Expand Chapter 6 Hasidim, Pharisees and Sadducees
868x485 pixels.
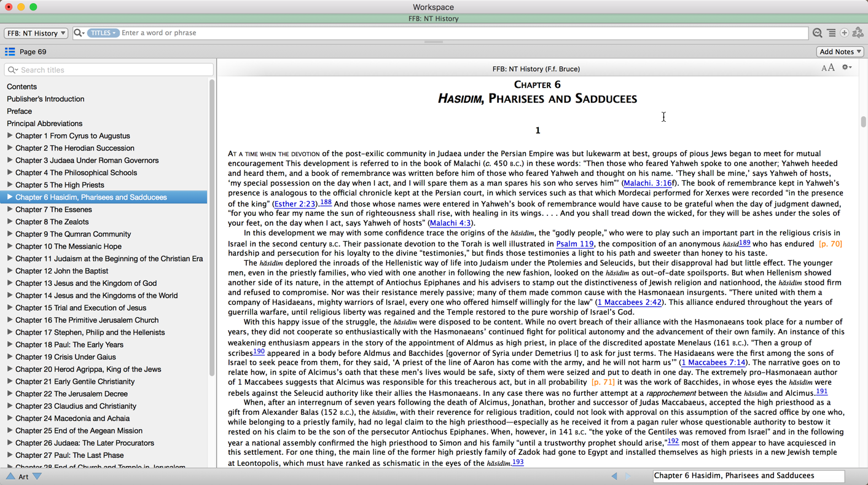click(x=10, y=197)
